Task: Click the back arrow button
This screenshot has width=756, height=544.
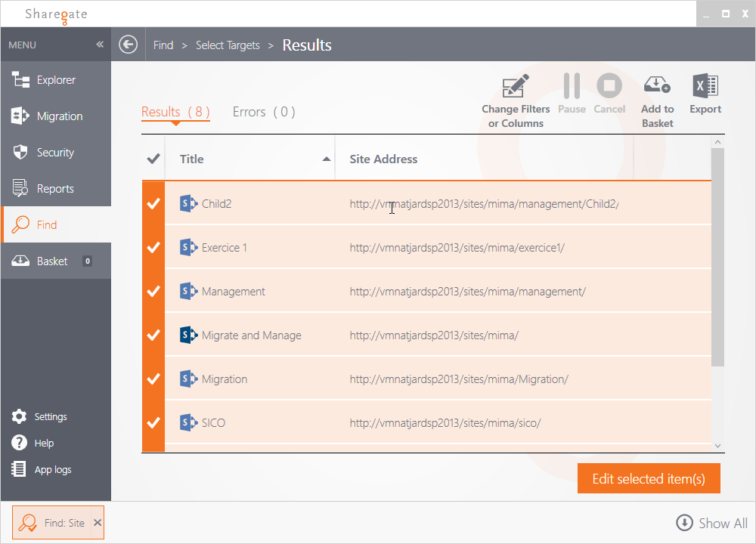Action: 129,45
